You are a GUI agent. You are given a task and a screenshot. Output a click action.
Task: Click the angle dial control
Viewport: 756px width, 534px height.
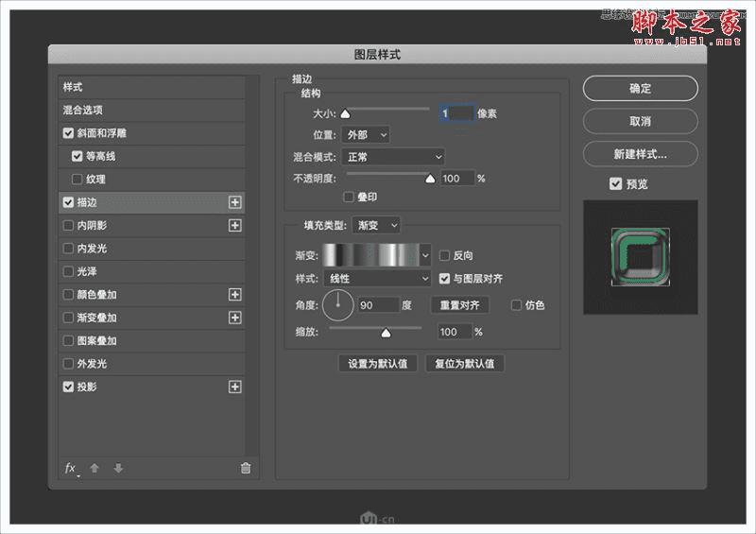338,305
